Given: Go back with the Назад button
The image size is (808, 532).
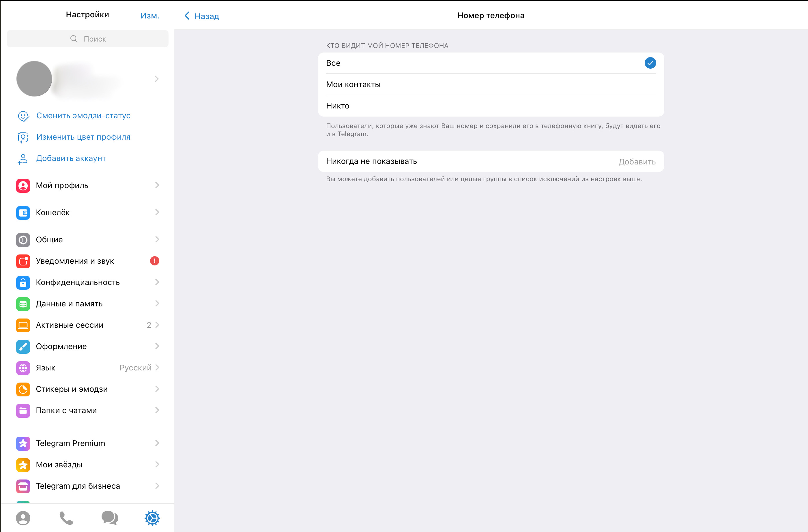Looking at the screenshot, I should coord(202,16).
